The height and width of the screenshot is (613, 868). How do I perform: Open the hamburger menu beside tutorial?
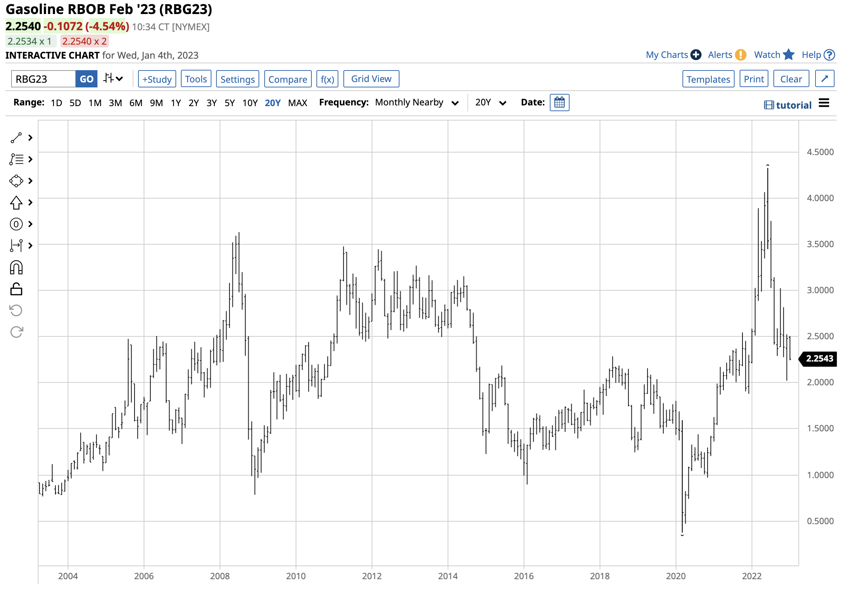pos(824,103)
